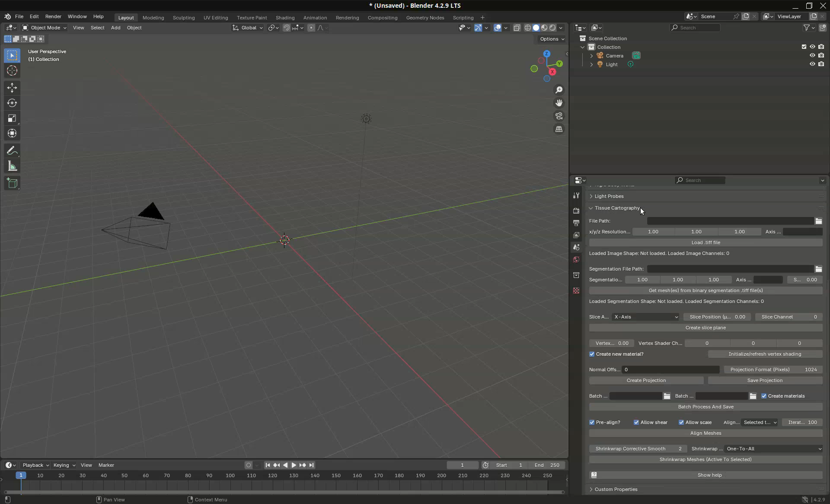
Task: Open file browser for File Path
Action: [818, 221]
